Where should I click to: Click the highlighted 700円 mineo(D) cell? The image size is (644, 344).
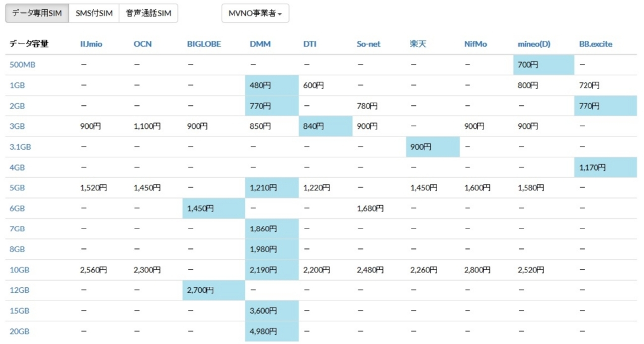pos(543,64)
